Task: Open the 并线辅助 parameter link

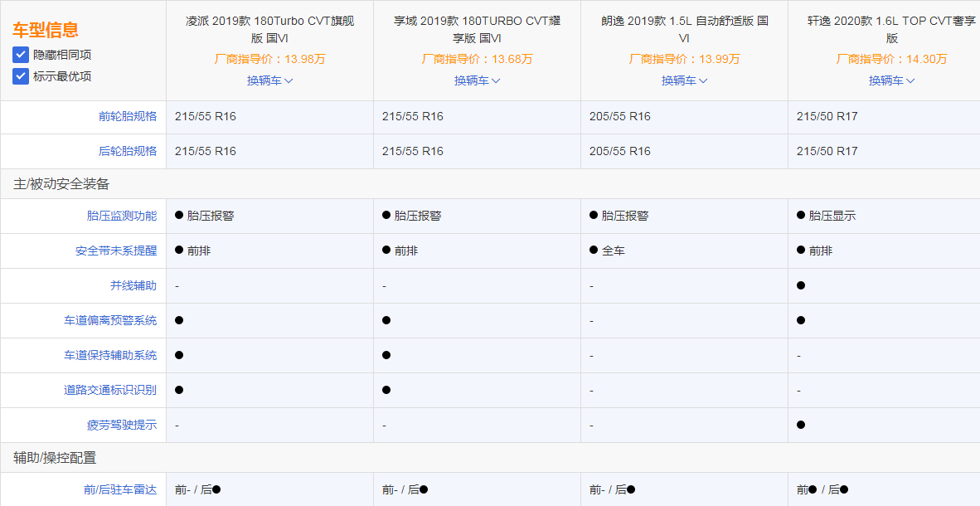Action: [133, 285]
